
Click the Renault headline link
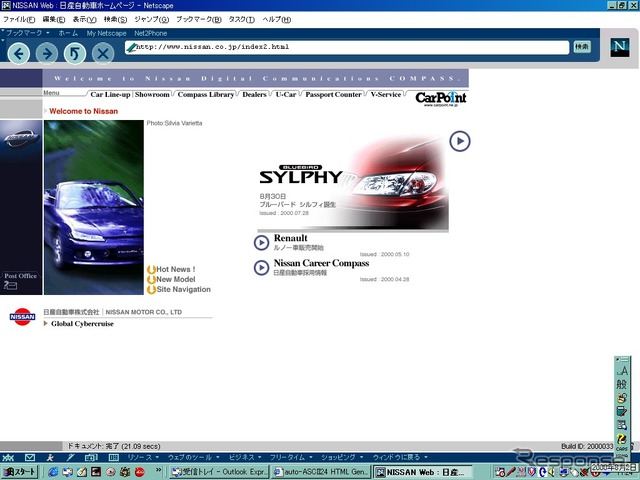(291, 238)
